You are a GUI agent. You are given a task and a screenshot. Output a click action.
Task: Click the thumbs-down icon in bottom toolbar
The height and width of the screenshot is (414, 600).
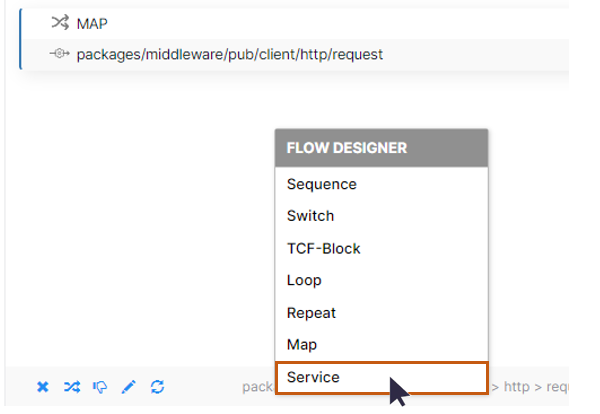(x=100, y=387)
